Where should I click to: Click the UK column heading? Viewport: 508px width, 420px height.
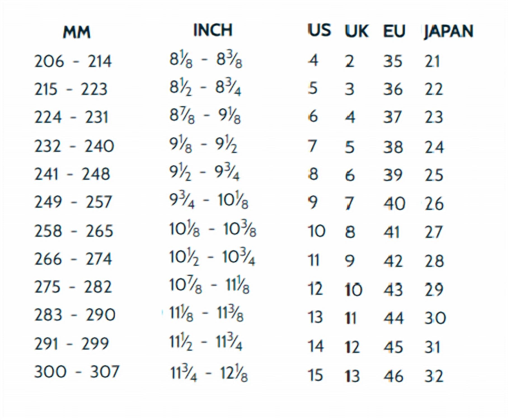coord(356,31)
